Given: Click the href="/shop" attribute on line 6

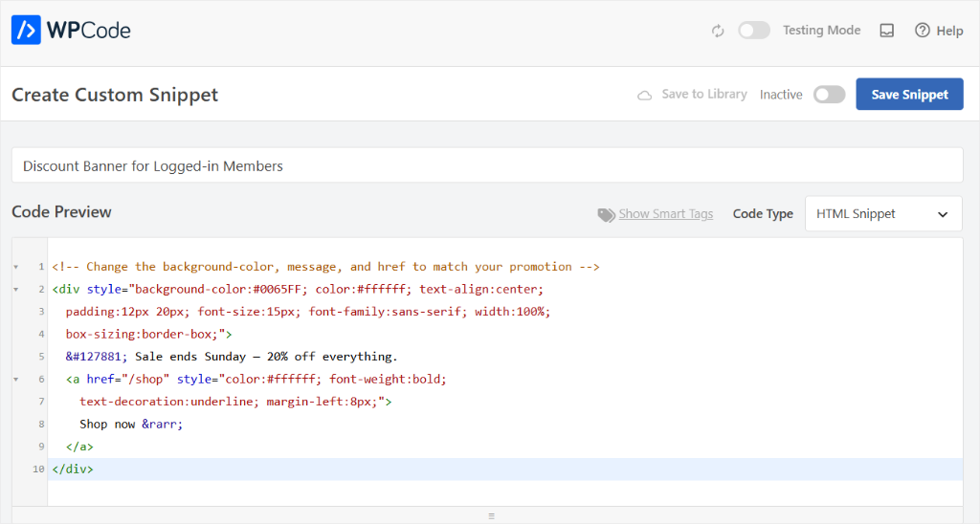Looking at the screenshot, I should (x=128, y=379).
